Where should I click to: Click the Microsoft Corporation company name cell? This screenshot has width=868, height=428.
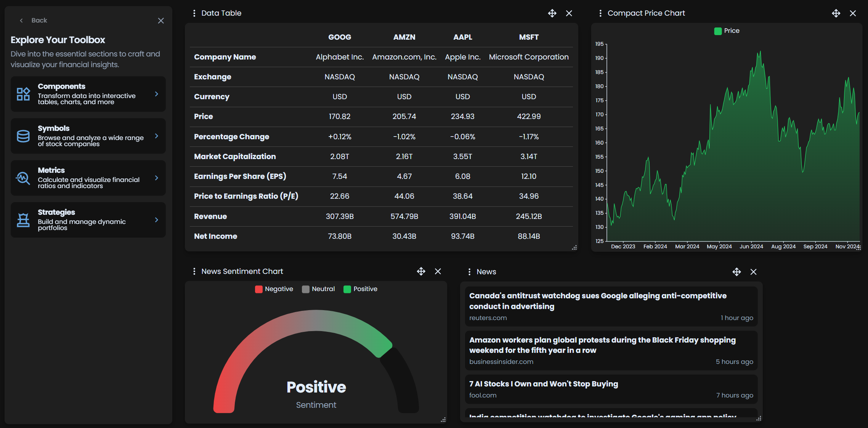tap(529, 57)
